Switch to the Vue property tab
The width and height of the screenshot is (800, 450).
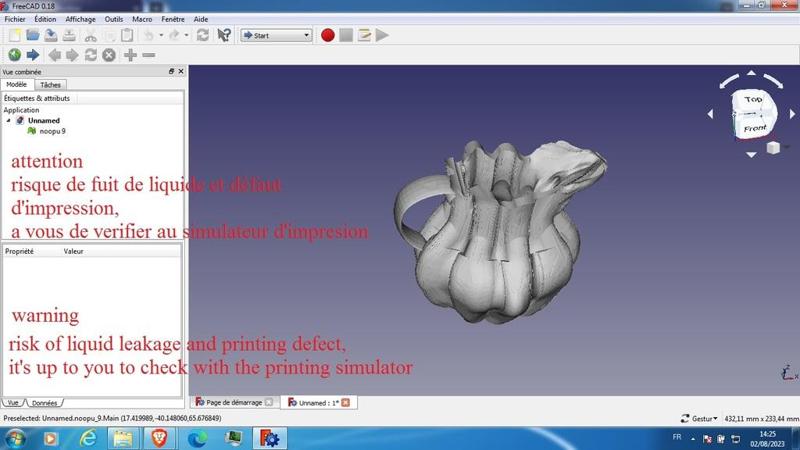tap(13, 403)
